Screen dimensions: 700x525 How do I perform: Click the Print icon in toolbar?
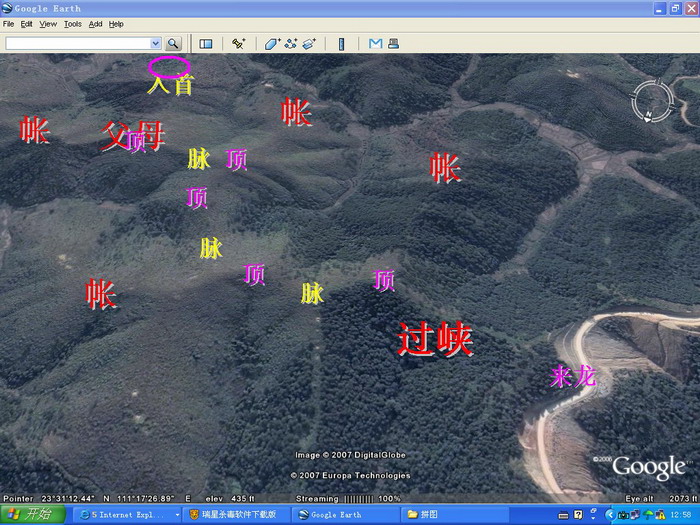point(393,44)
